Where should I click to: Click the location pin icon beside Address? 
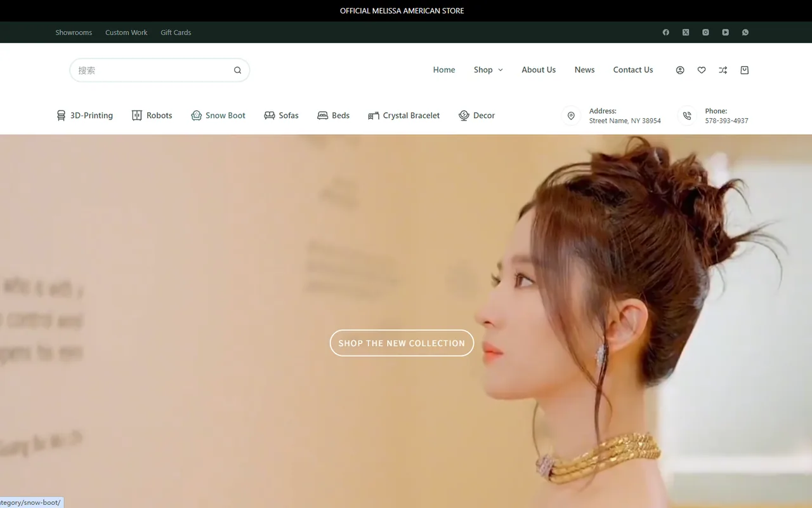(x=571, y=116)
